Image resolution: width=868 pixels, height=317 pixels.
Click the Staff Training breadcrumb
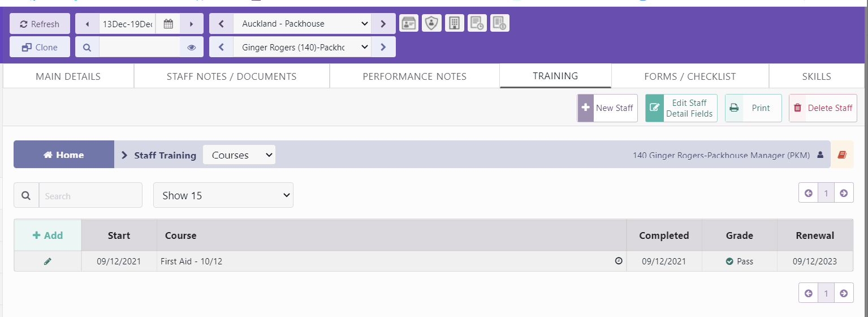(165, 155)
